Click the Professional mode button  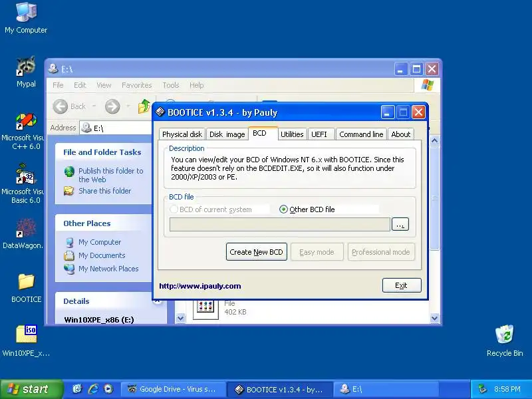(x=381, y=252)
